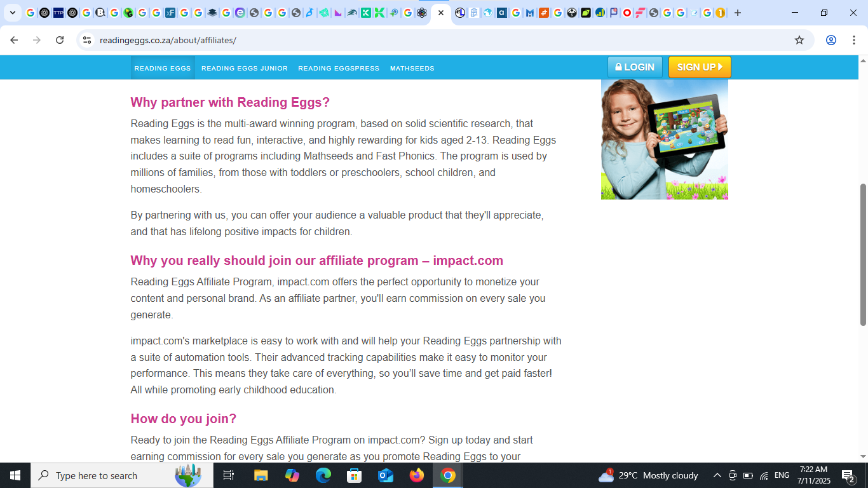Open the tab with atom favicon
868x488 pixels.
pos(422,13)
